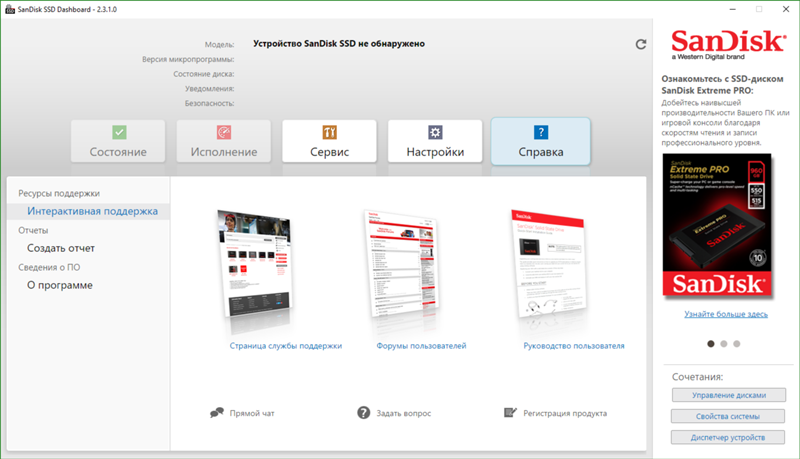
Task: Click the green checkmark Состояние icon
Action: (x=119, y=133)
